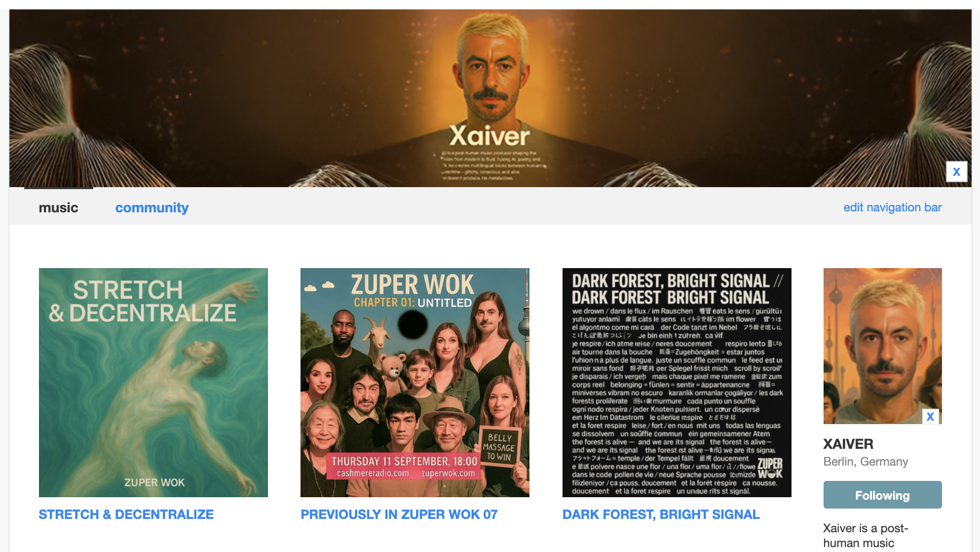Image resolution: width=980 pixels, height=552 pixels.
Task: Remove the header banner image with X
Action: [956, 172]
